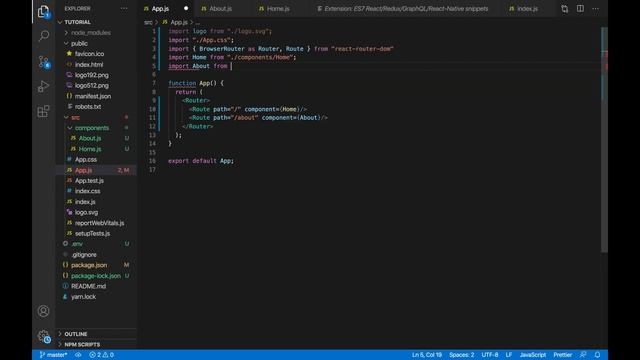
Task: Click the notifications bell in status bar
Action: point(597,355)
